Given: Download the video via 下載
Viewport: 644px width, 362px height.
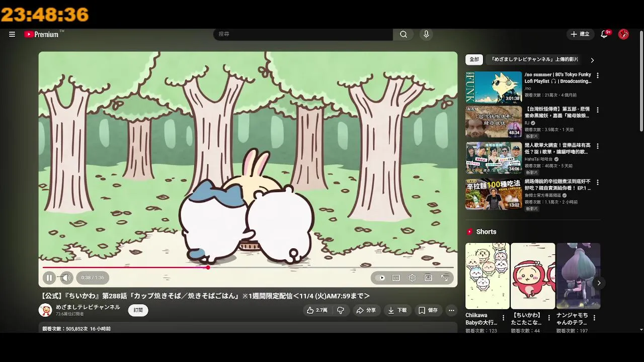Looking at the screenshot, I should coord(397,310).
